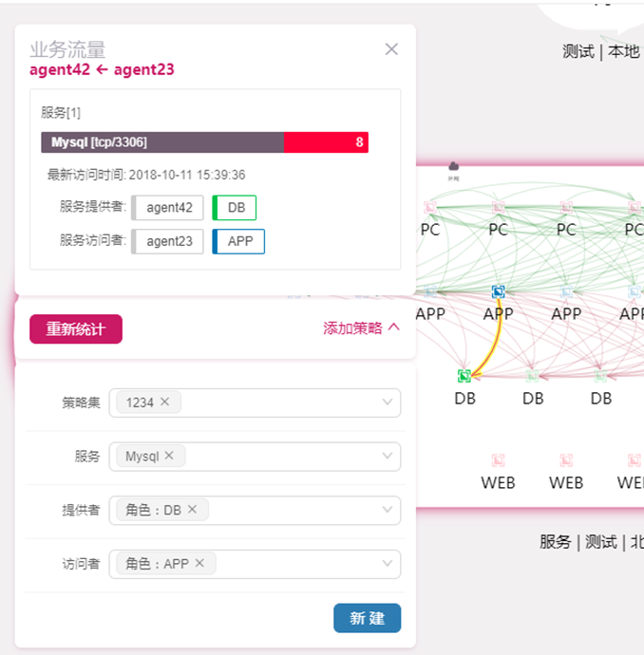This screenshot has width=644, height=655.
Task: Click the agent42 provider tag
Action: [169, 208]
